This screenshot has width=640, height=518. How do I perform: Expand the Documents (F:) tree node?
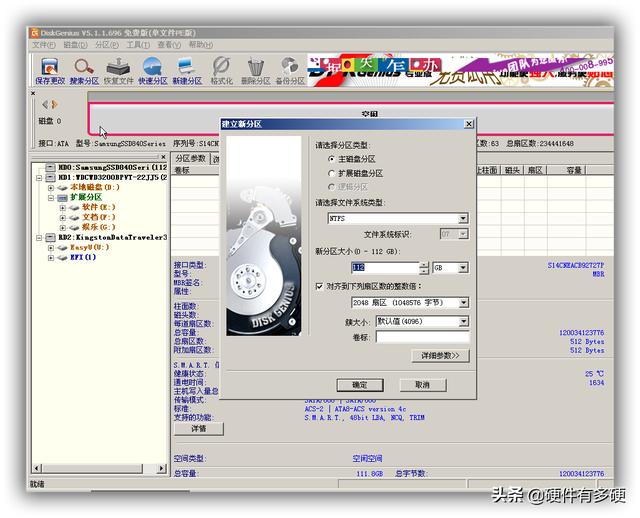point(63,218)
